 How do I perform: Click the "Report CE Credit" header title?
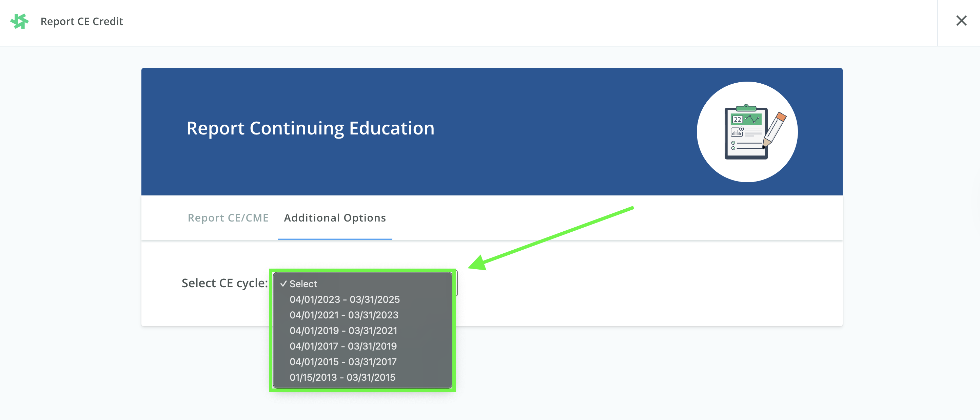(x=81, y=21)
